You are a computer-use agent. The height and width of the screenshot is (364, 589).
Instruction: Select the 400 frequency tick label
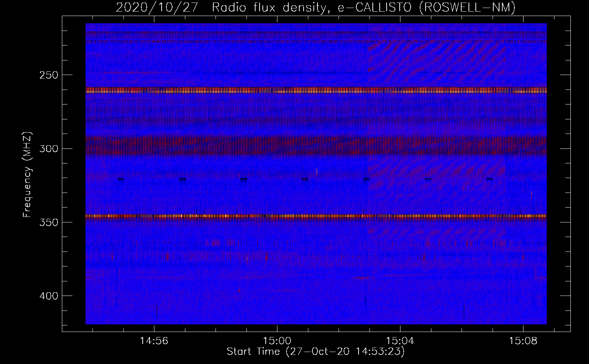(x=48, y=296)
